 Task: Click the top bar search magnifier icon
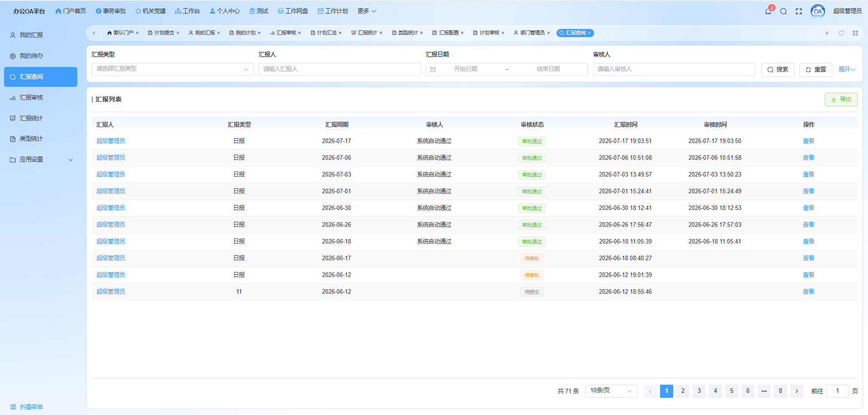783,11
